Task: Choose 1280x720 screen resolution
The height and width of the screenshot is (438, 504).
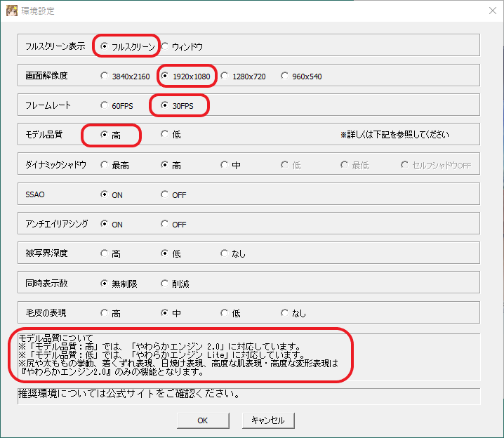Action: pyautogui.click(x=225, y=76)
